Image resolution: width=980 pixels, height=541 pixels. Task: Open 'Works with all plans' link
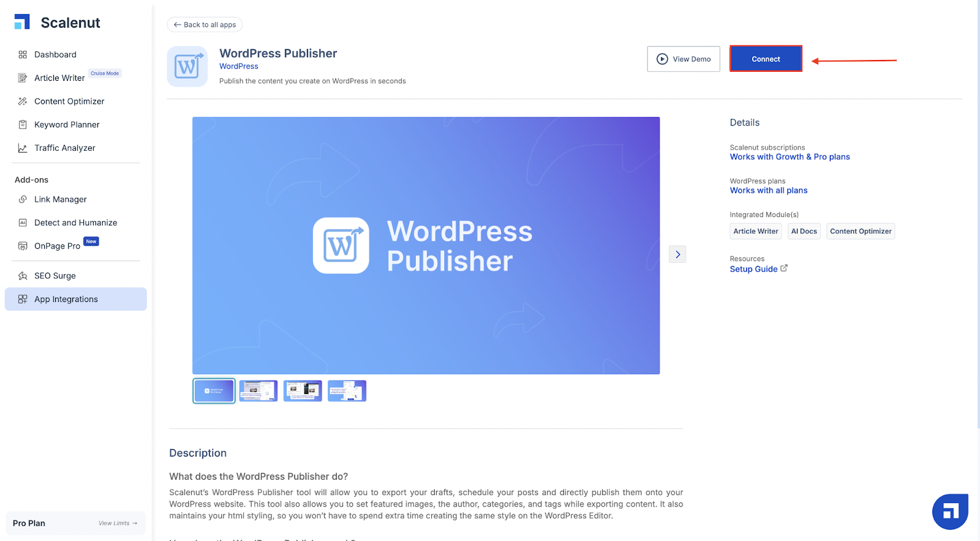(x=769, y=191)
